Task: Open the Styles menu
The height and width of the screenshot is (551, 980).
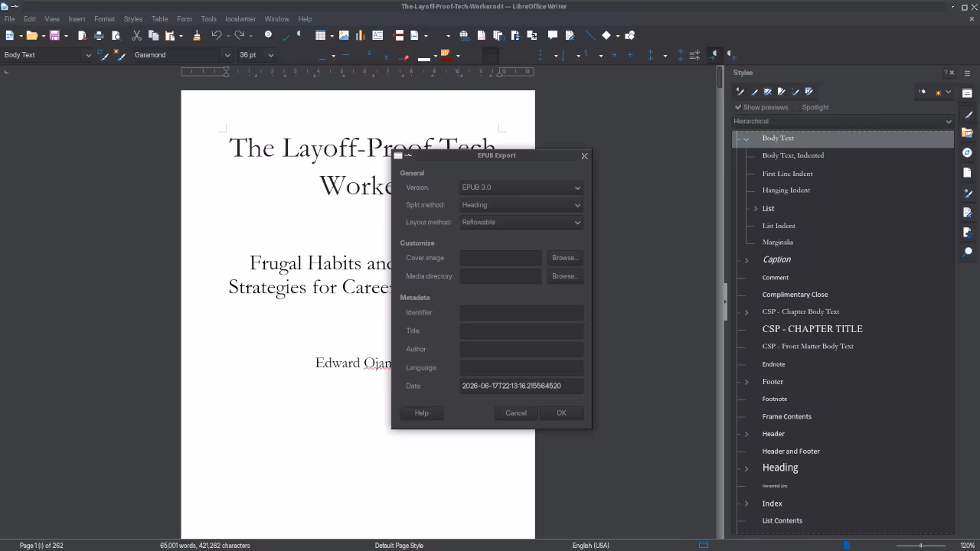Action: pyautogui.click(x=133, y=19)
